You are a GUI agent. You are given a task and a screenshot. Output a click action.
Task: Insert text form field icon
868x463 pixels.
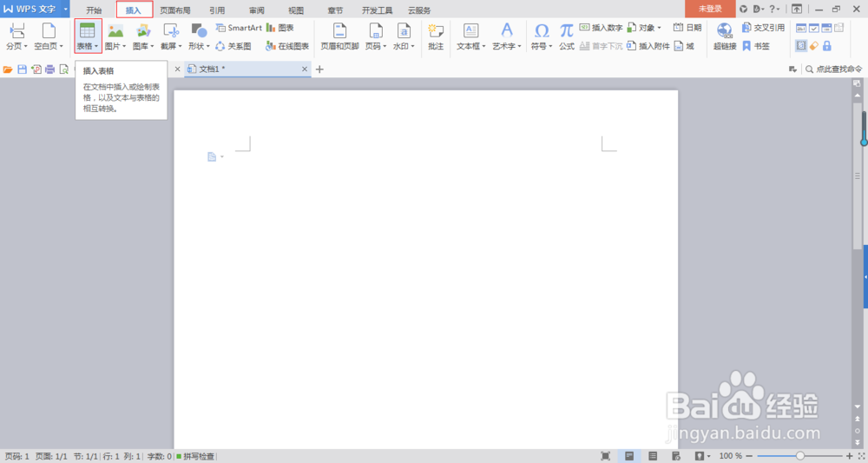coord(801,28)
